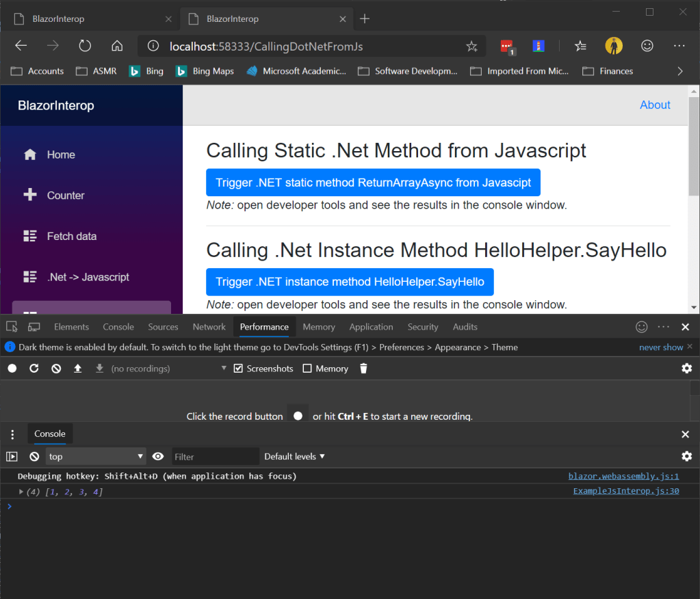Image resolution: width=700 pixels, height=599 pixels.
Task: Toggle the Screenshots checkbox
Action: click(x=238, y=369)
